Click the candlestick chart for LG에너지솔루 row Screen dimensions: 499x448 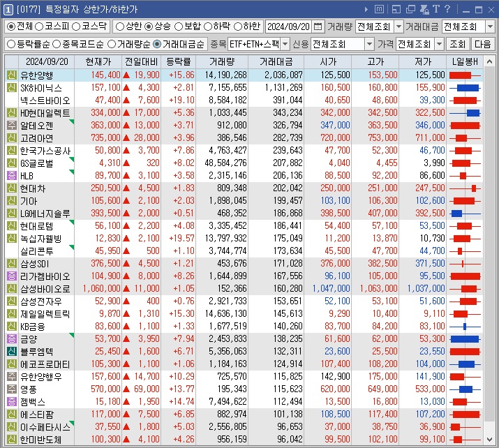tap(465, 213)
